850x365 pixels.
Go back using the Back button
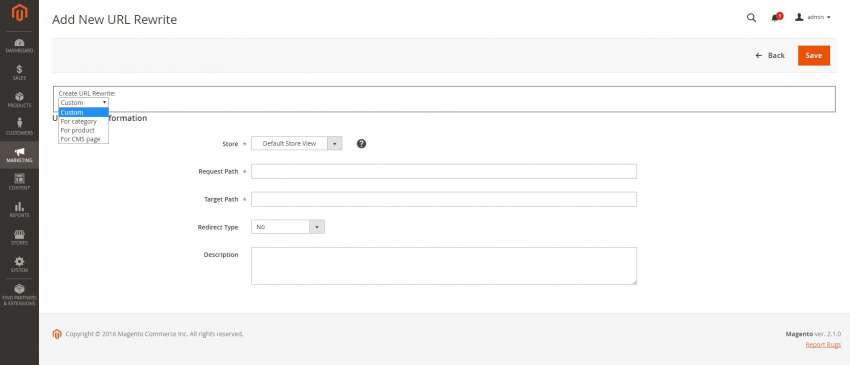[770, 55]
